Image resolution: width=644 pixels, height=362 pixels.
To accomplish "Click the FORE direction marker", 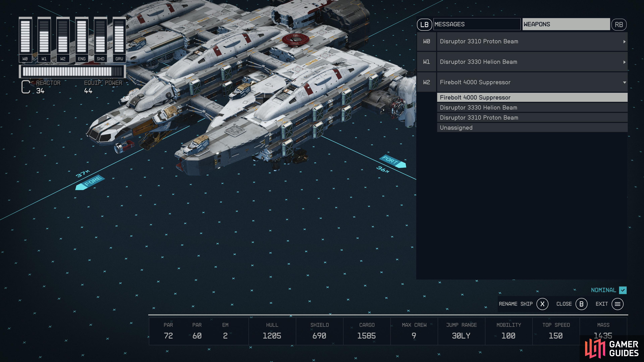I will 90,183.
